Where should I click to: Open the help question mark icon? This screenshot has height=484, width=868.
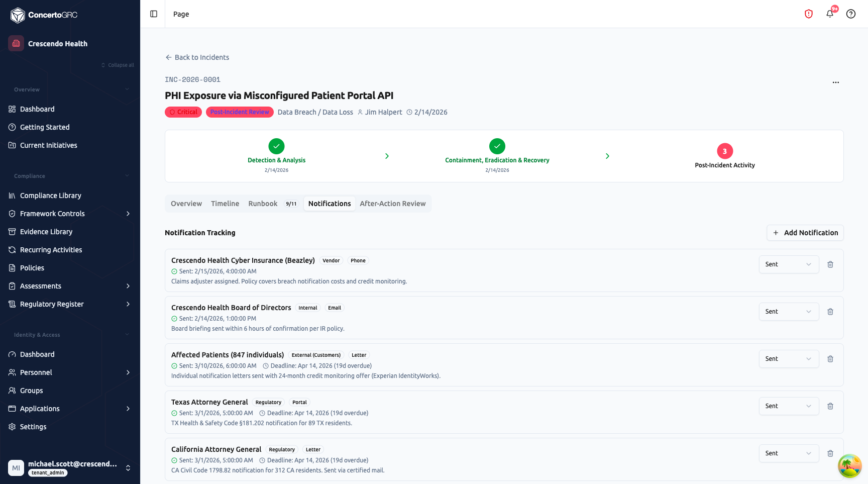pyautogui.click(x=851, y=14)
